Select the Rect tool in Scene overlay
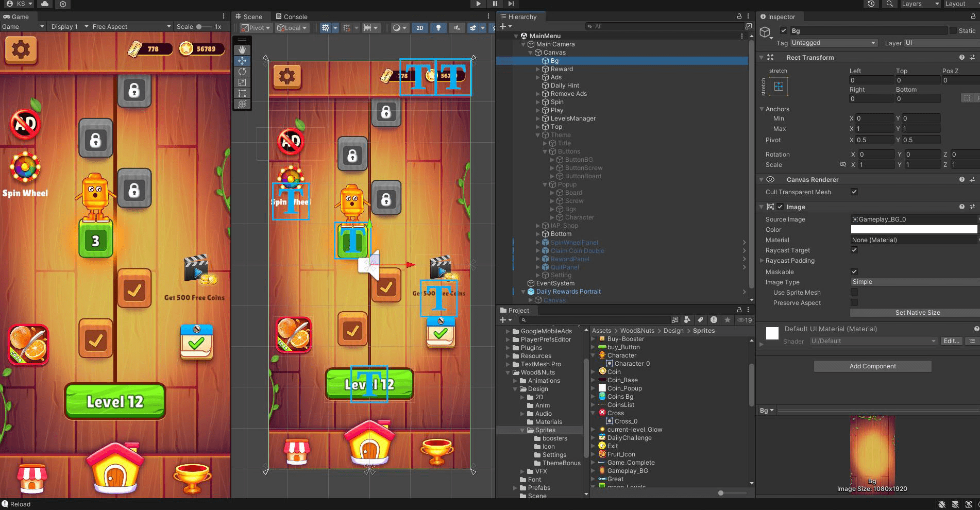The width and height of the screenshot is (980, 510). click(x=242, y=93)
